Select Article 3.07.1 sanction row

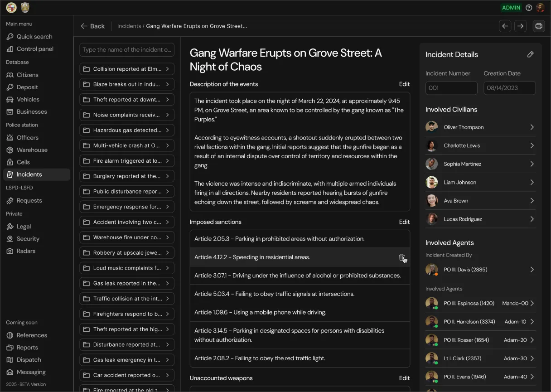click(300, 276)
